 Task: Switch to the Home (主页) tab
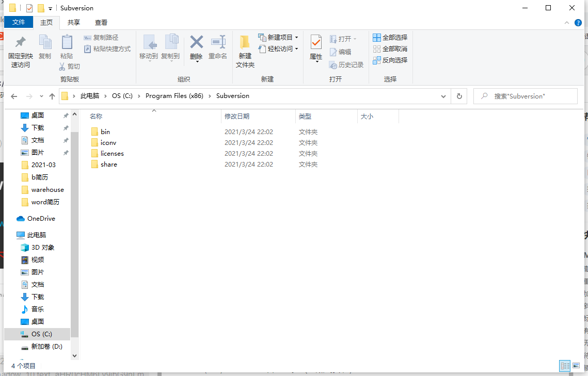tap(46, 23)
